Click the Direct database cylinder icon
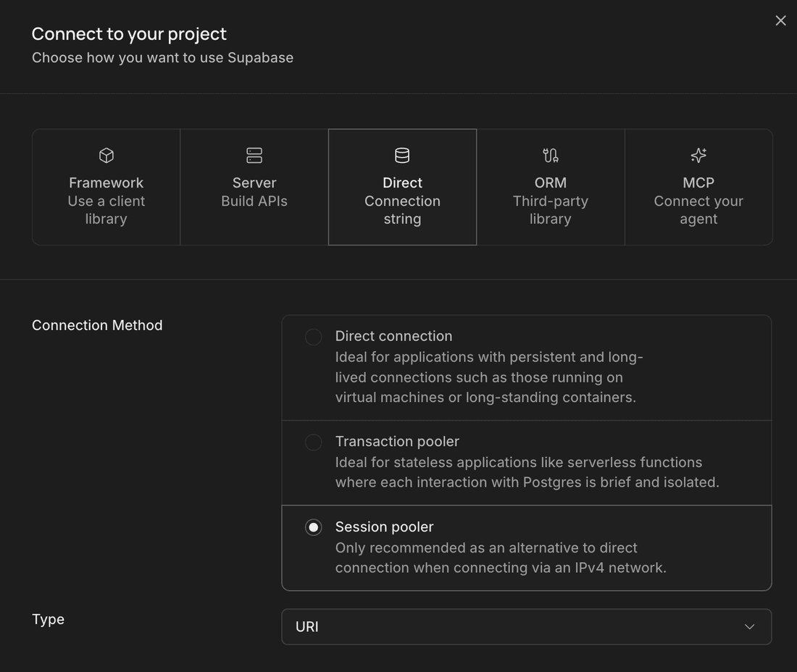This screenshot has height=672, width=797. (x=402, y=156)
